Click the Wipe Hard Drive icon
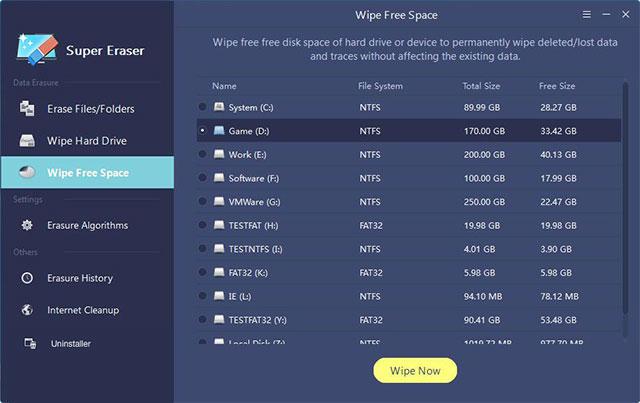The height and width of the screenshot is (403, 640). point(28,141)
